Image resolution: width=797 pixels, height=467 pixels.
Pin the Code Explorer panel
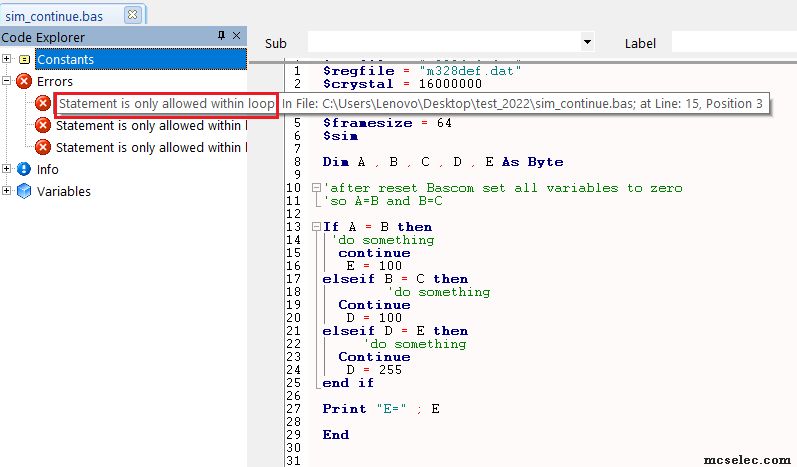click(x=221, y=35)
